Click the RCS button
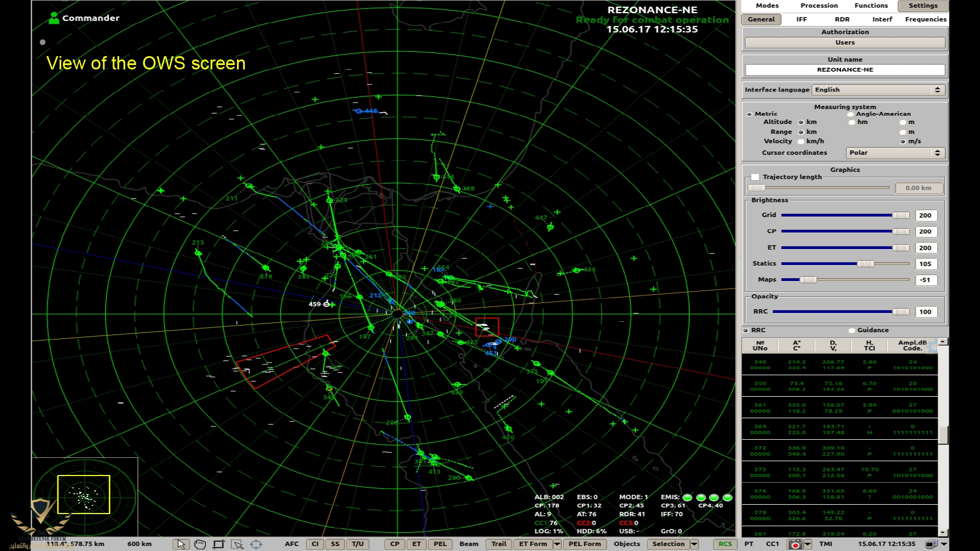 pyautogui.click(x=725, y=544)
